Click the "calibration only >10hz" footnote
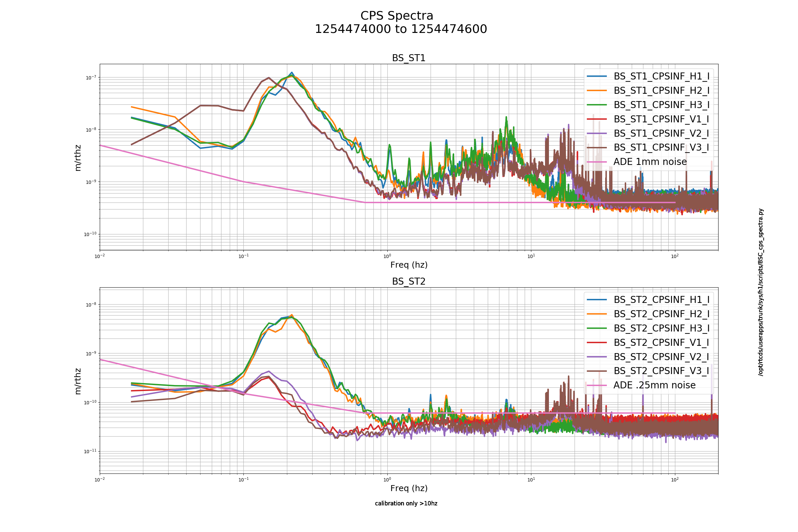The width and height of the screenshot is (798, 532). point(406,503)
